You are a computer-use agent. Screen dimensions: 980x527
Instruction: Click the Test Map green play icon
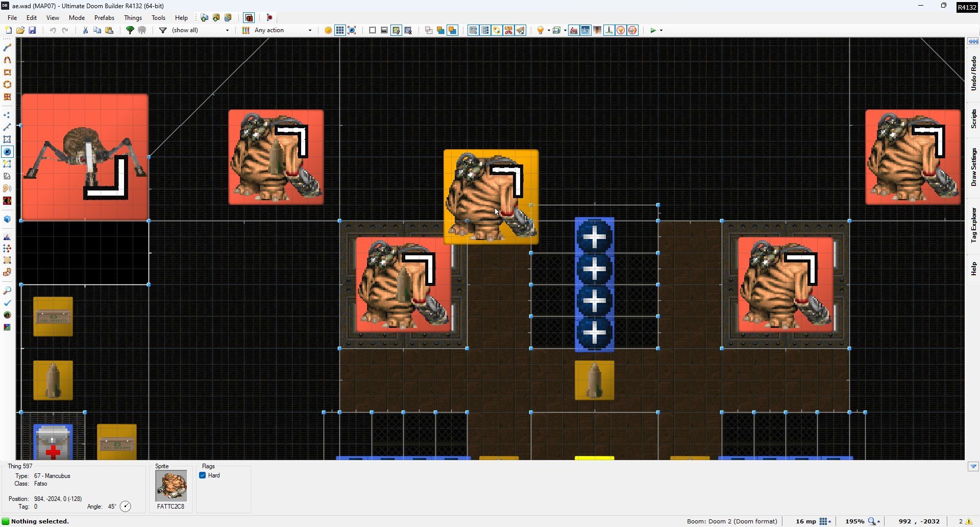653,30
